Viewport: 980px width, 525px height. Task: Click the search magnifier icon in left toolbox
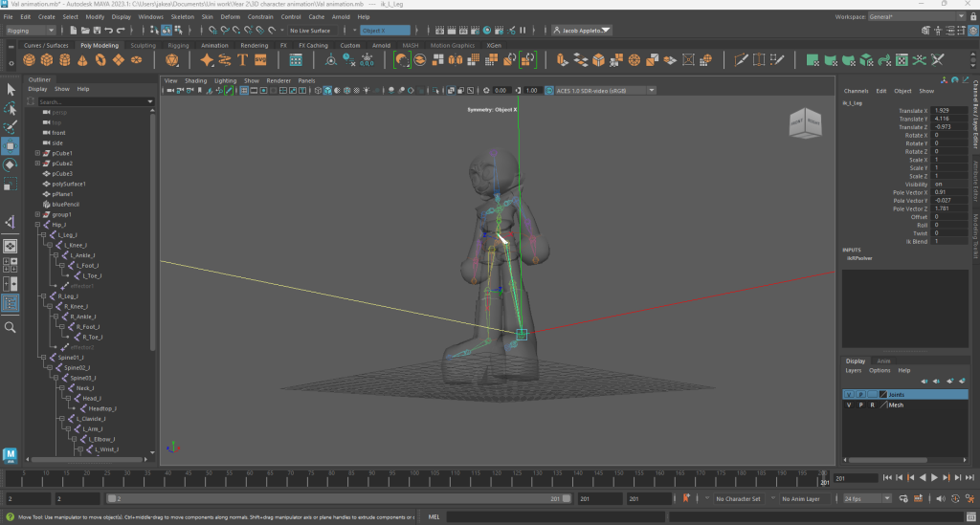[11, 327]
